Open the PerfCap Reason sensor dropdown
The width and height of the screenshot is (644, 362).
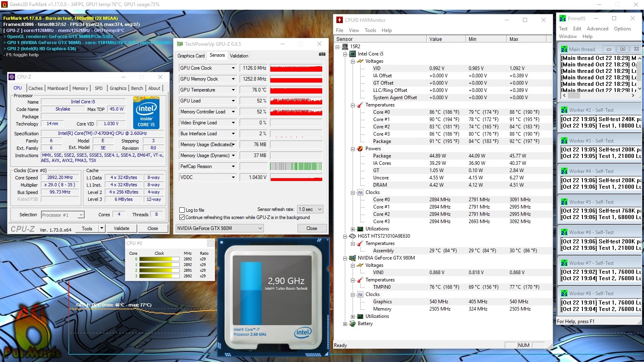pos(233,166)
